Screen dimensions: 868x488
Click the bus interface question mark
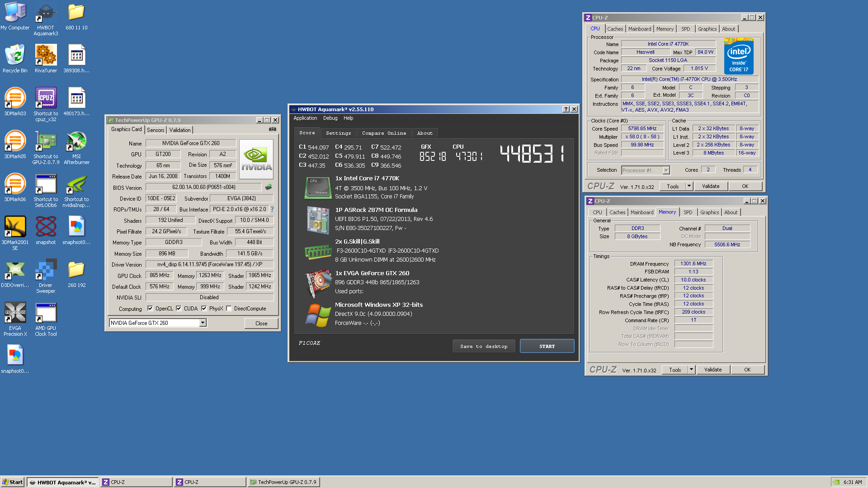(272, 209)
